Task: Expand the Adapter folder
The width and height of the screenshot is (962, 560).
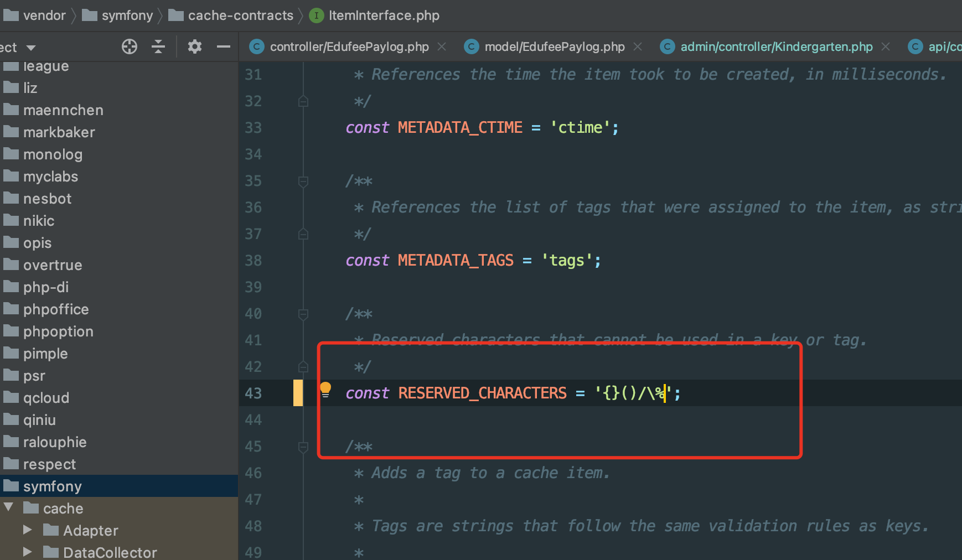Action: coord(27,530)
